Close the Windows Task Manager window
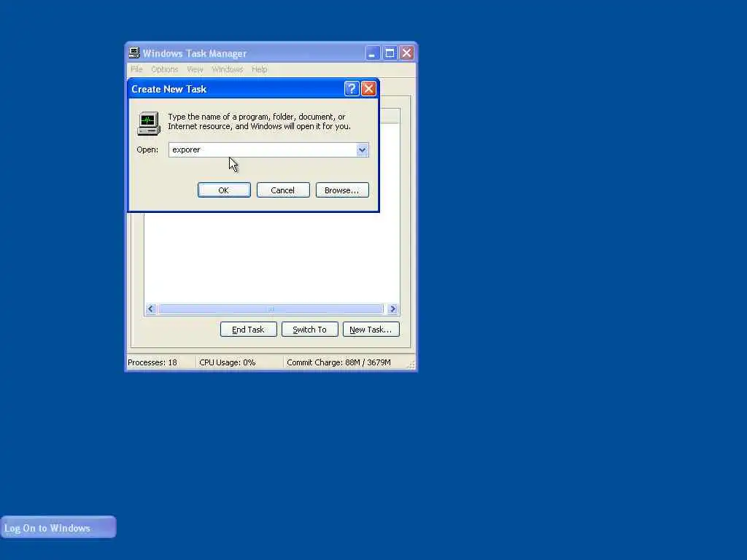 click(x=406, y=52)
